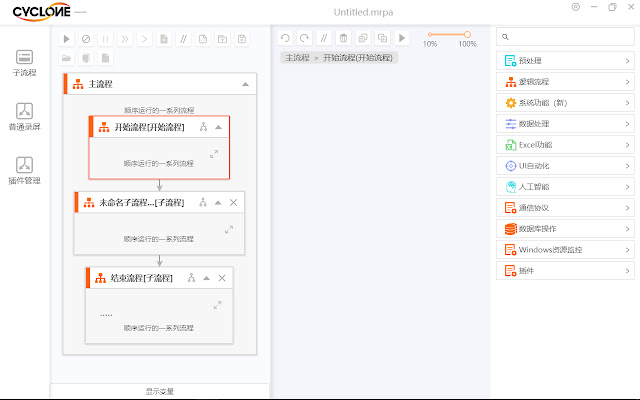Open settings via title bar gear icon
The width and height of the screenshot is (640, 400).
[576, 7]
